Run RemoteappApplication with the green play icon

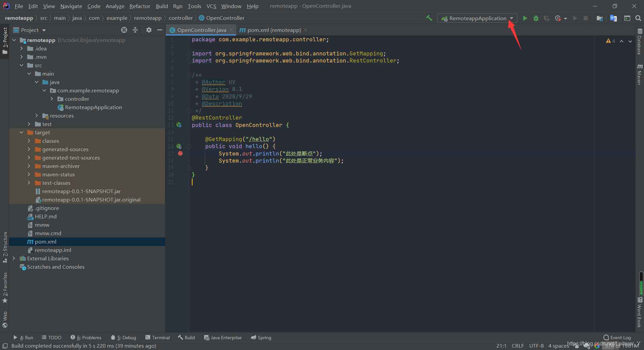(525, 18)
